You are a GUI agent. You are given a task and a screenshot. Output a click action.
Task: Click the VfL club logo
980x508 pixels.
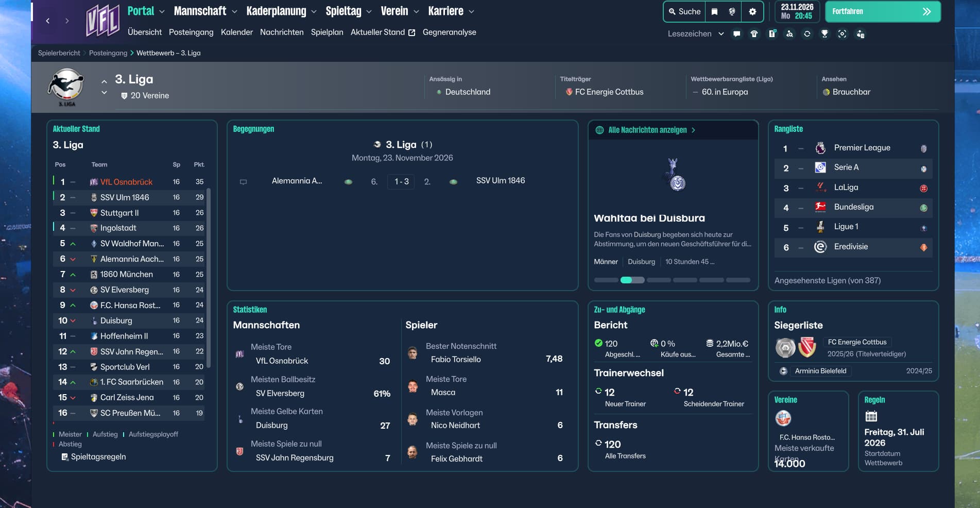tap(102, 21)
